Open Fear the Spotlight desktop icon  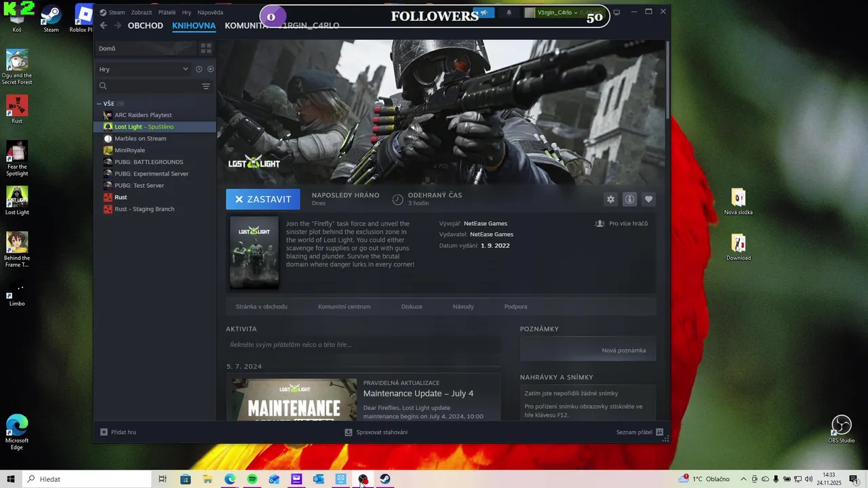pyautogui.click(x=17, y=159)
